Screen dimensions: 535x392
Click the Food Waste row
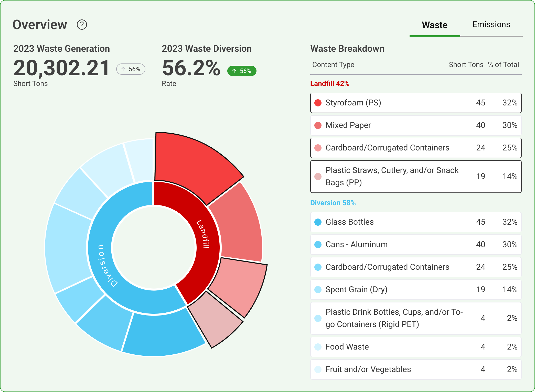point(415,347)
